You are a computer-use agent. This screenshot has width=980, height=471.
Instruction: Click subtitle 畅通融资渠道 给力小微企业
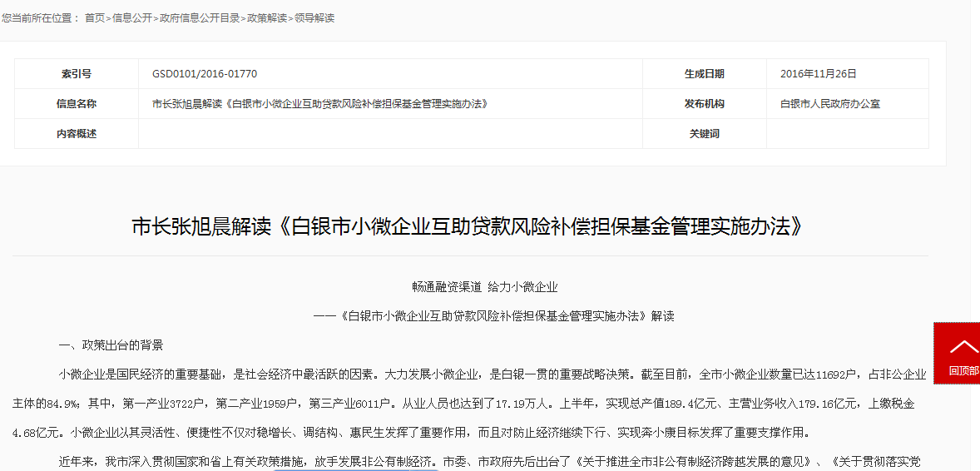point(484,287)
